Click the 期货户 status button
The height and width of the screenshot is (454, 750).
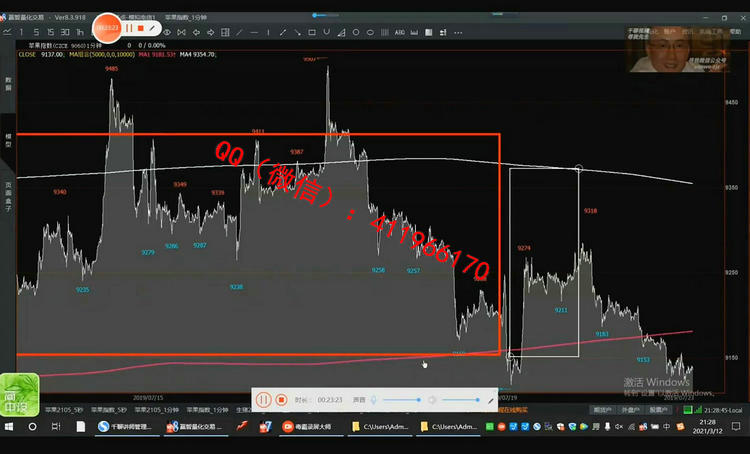coord(602,410)
